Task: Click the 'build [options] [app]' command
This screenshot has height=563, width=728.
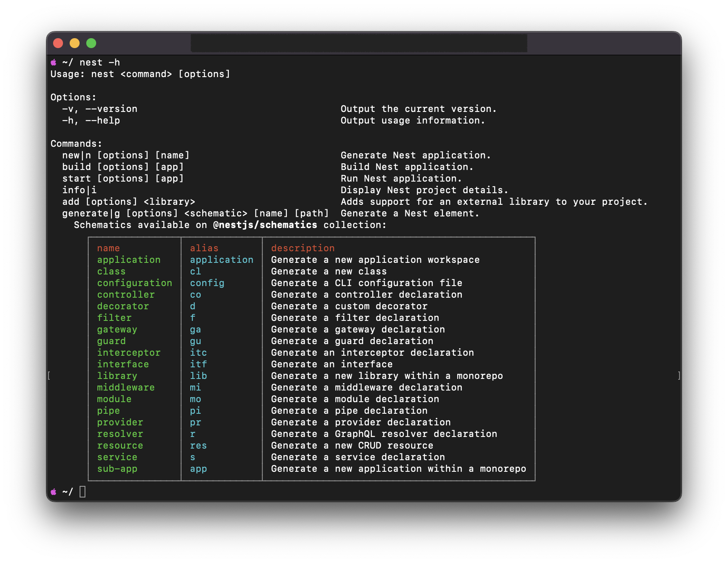Action: click(123, 167)
